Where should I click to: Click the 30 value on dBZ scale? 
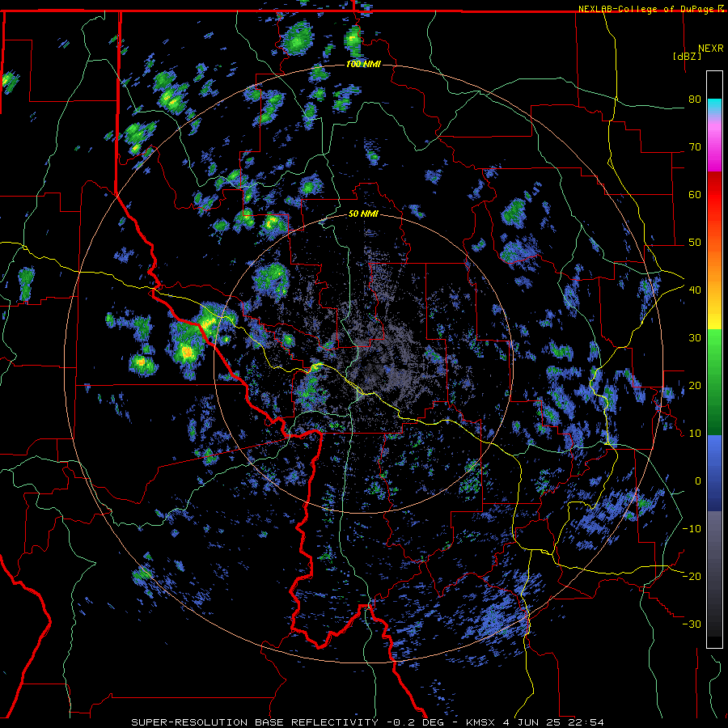[695, 338]
